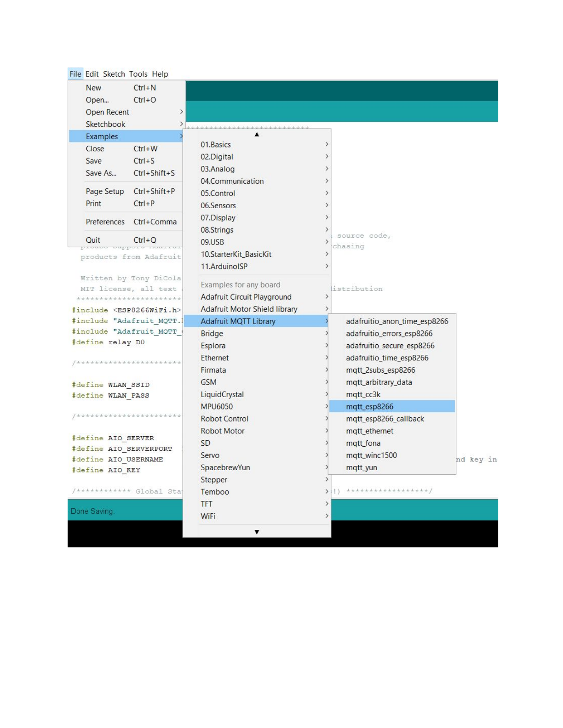This screenshot has height=728, width=563.
Task: Expand 04.Communication examples
Action: pos(257,181)
